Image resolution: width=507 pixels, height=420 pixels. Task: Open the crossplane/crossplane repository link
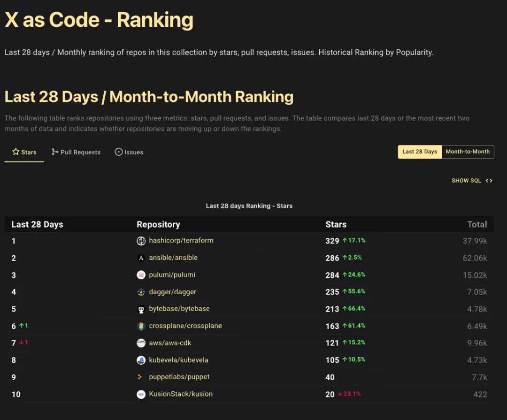pyautogui.click(x=185, y=326)
